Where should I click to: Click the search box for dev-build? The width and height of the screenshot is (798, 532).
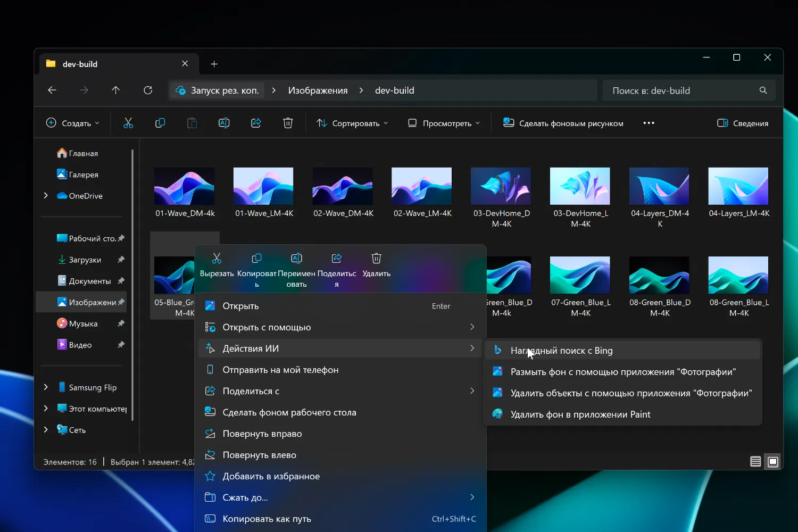click(x=681, y=90)
